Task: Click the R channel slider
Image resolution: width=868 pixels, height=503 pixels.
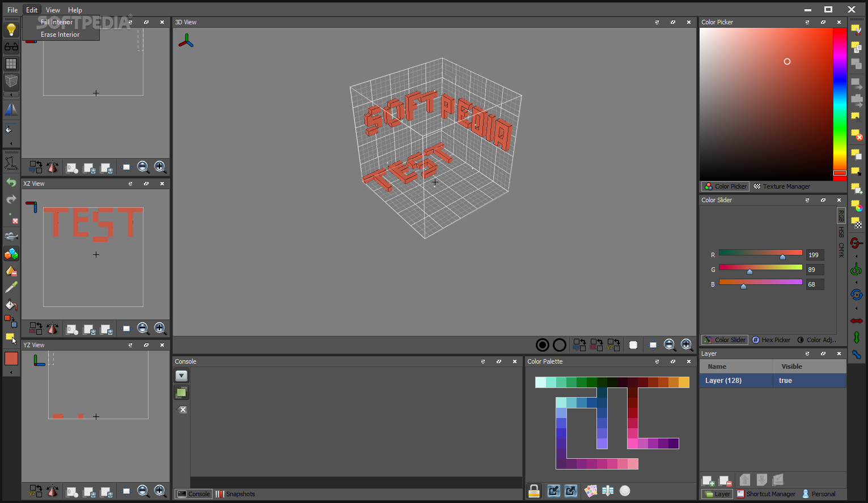Action: [x=760, y=254]
